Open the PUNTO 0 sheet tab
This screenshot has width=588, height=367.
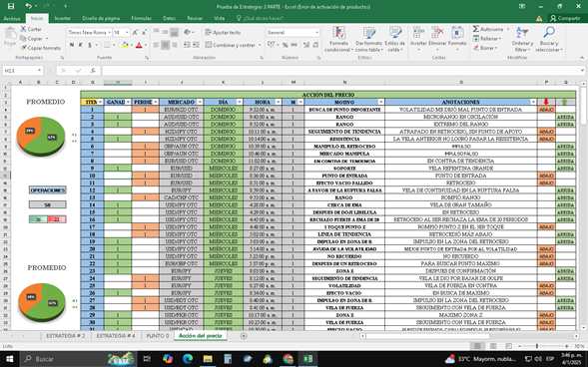coord(158,336)
